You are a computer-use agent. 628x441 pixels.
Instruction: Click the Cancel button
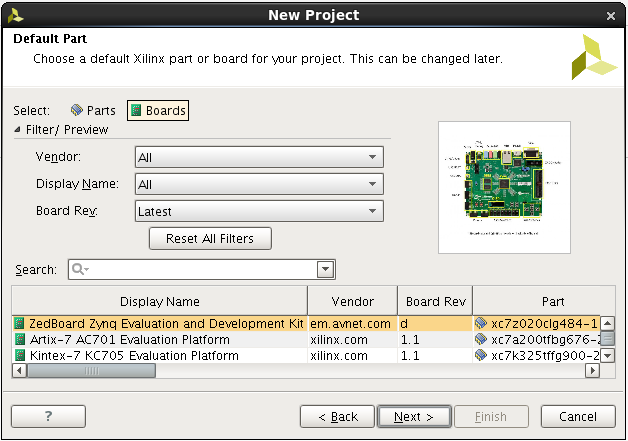[x=578, y=417]
